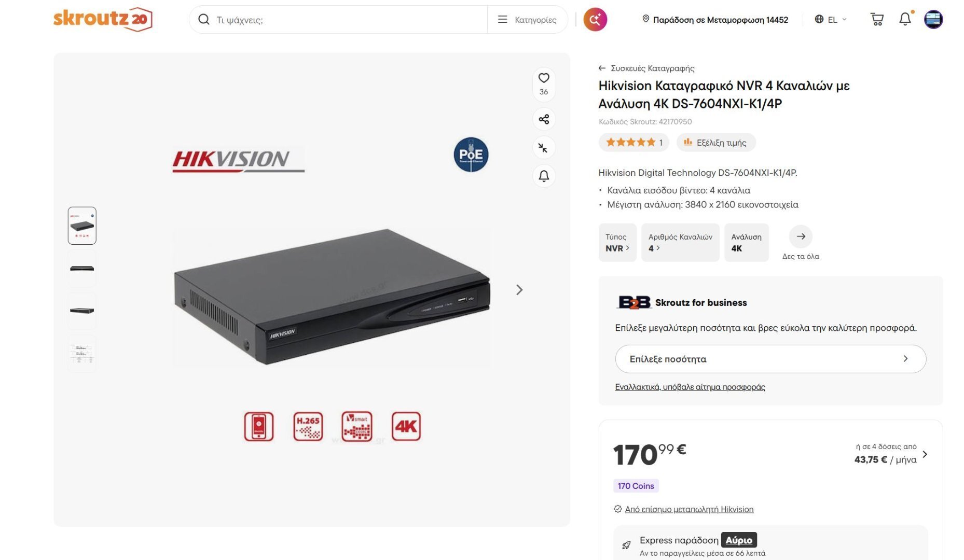This screenshot has height=560, width=964.
Task: Open Εξέλιξη τιμής price history
Action: pos(716,143)
